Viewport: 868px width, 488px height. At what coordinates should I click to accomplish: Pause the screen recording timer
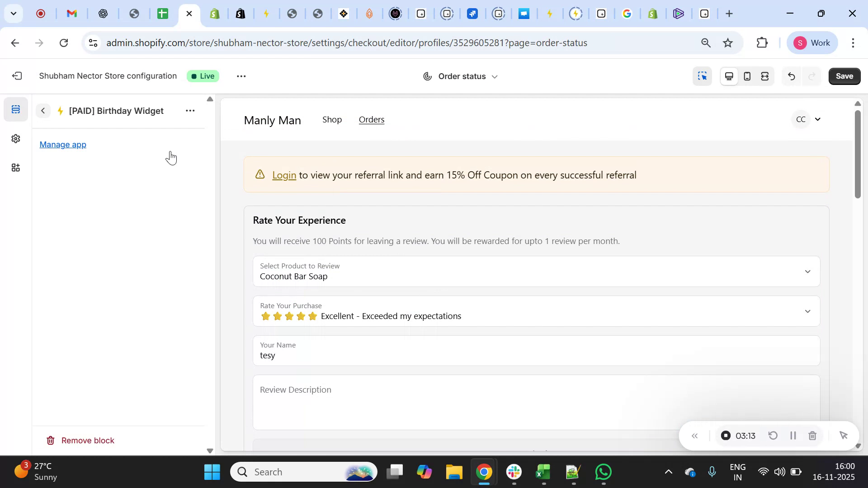point(793,435)
